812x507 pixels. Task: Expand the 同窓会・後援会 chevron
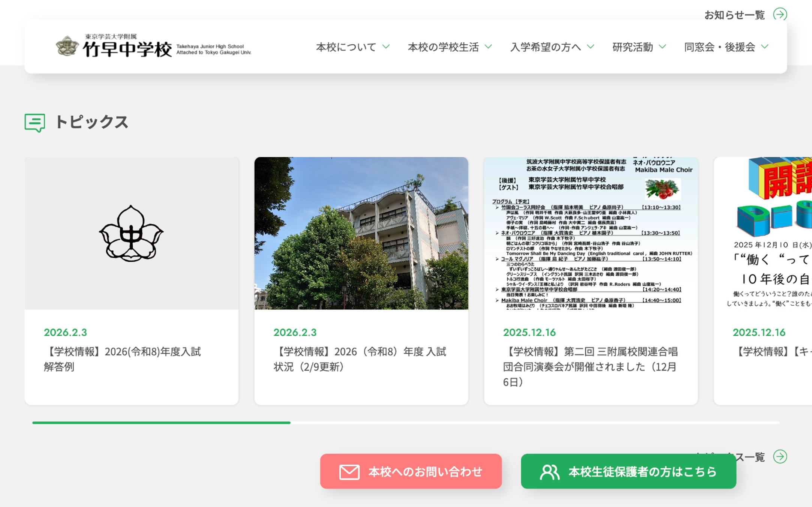tap(765, 46)
